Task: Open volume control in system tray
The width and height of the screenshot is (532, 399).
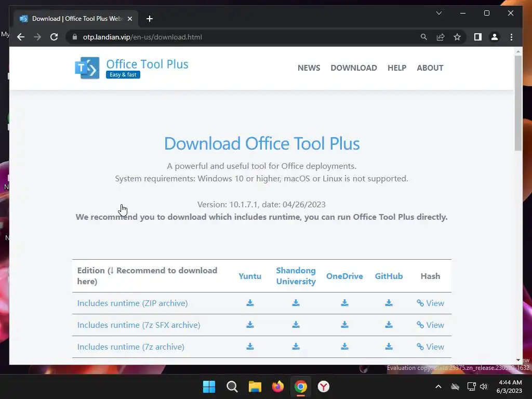Action: pos(484,387)
